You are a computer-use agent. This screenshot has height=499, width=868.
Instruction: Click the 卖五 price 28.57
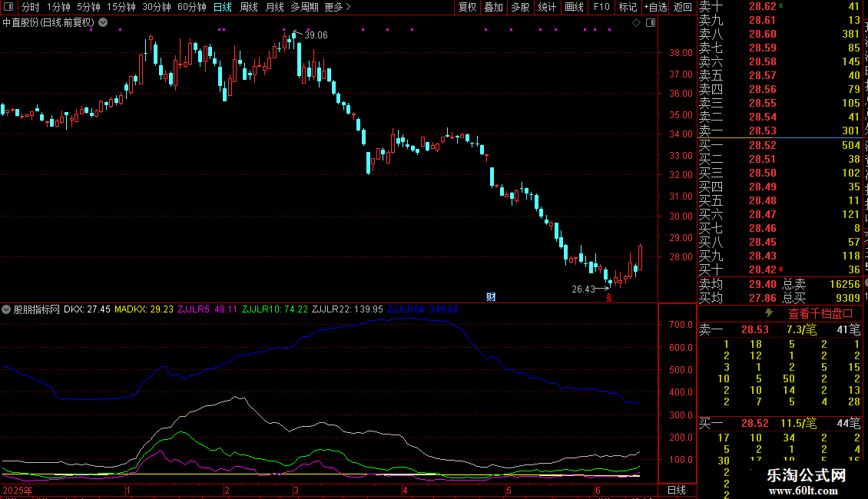[x=763, y=75]
